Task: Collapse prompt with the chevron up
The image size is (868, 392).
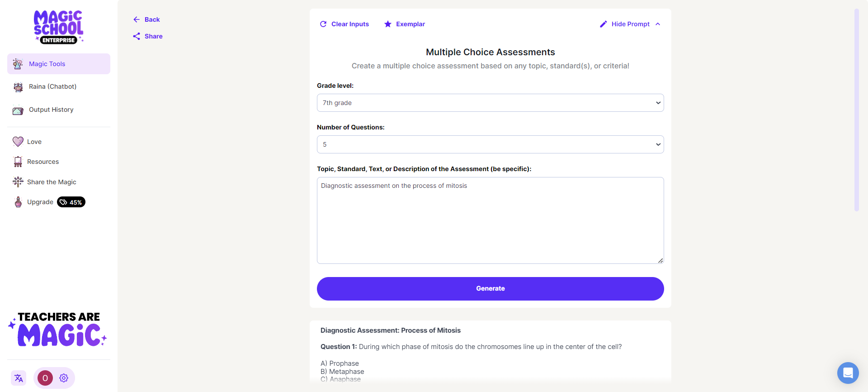Action: point(658,24)
